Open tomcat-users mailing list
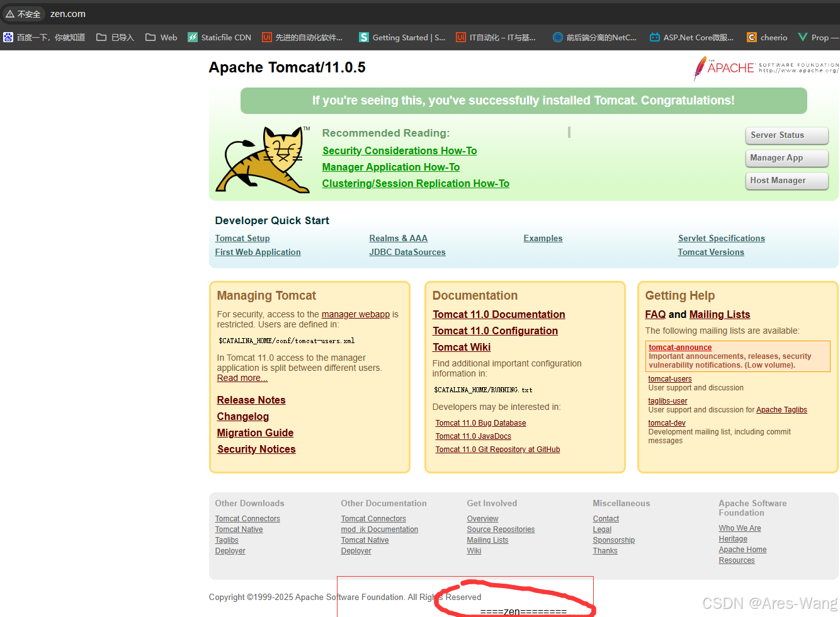 pyautogui.click(x=670, y=379)
